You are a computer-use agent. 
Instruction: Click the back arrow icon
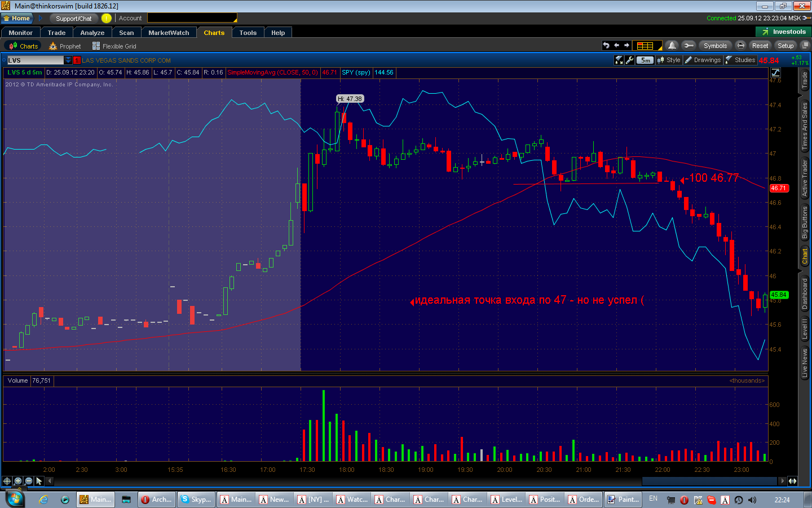click(x=616, y=45)
